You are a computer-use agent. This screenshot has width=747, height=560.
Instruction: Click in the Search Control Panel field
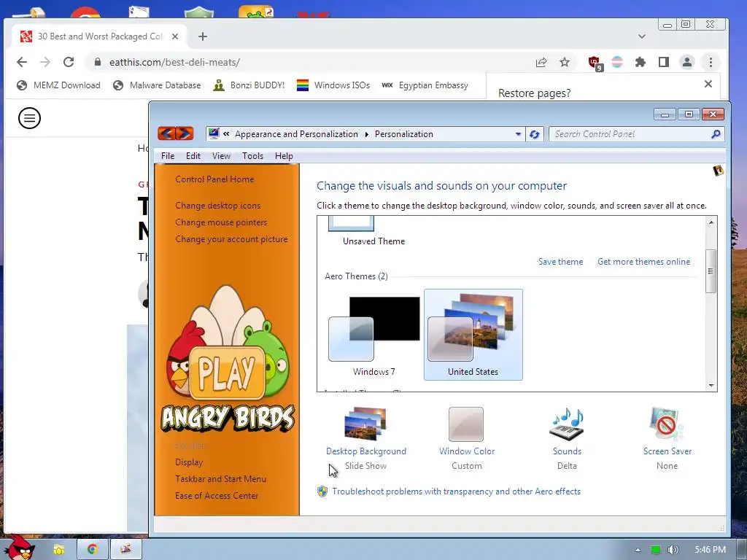[x=630, y=134]
